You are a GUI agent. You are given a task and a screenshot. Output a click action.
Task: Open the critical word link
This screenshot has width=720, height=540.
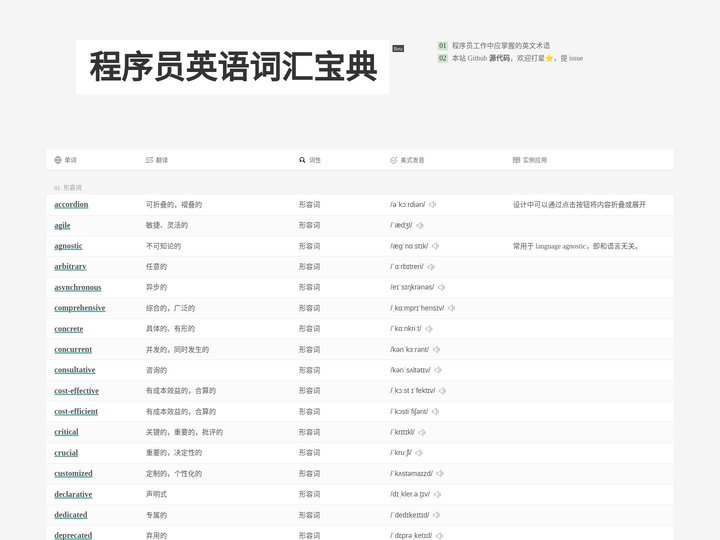[67, 432]
